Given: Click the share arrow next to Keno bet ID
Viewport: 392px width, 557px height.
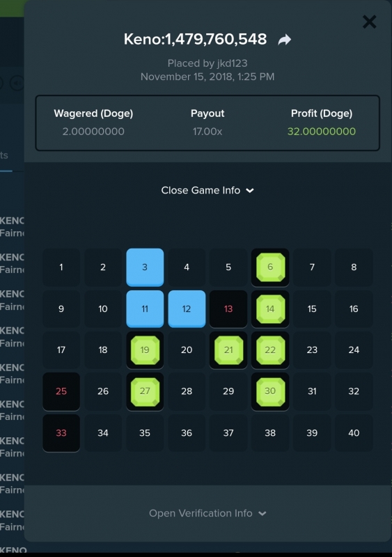Looking at the screenshot, I should pos(284,40).
